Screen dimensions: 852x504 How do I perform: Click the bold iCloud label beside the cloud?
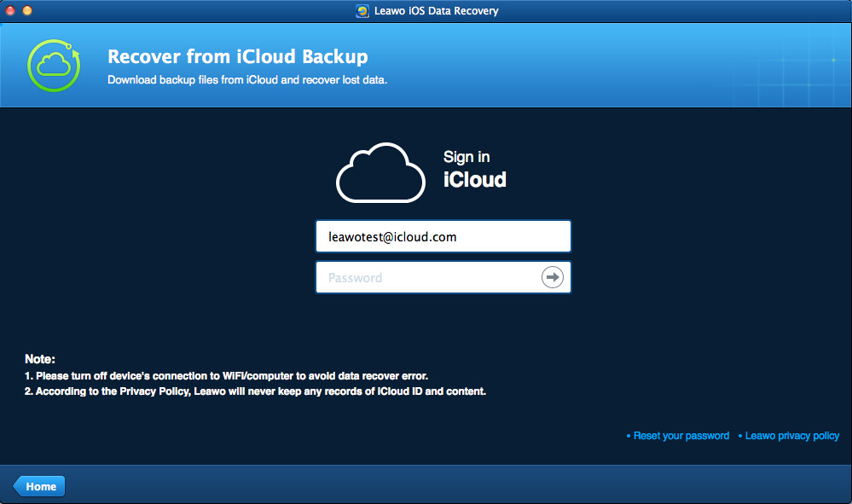pos(474,180)
